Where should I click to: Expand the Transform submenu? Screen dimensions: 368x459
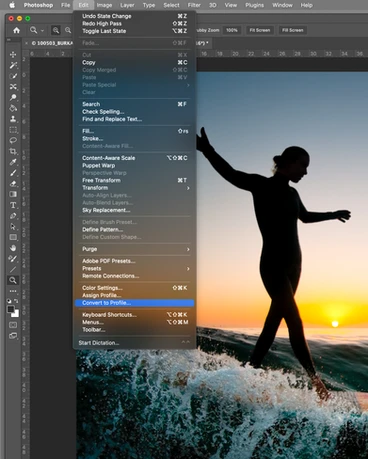click(x=135, y=188)
